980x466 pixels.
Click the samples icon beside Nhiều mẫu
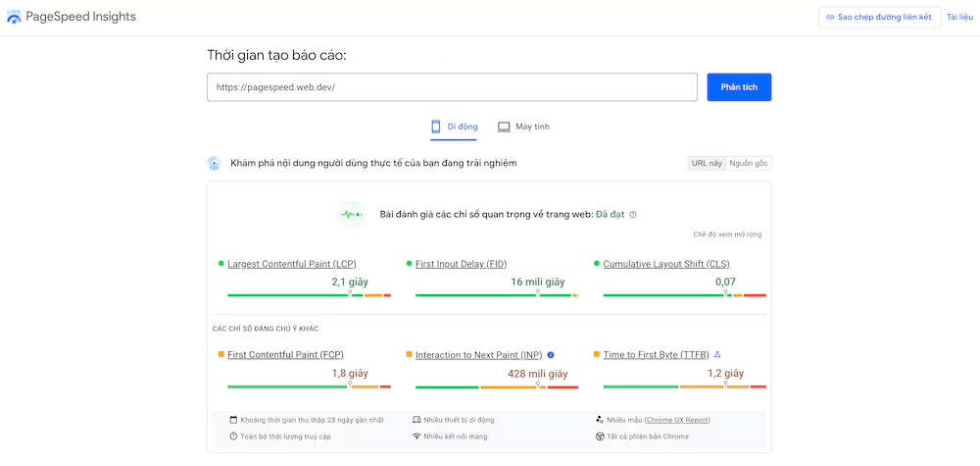click(x=600, y=420)
